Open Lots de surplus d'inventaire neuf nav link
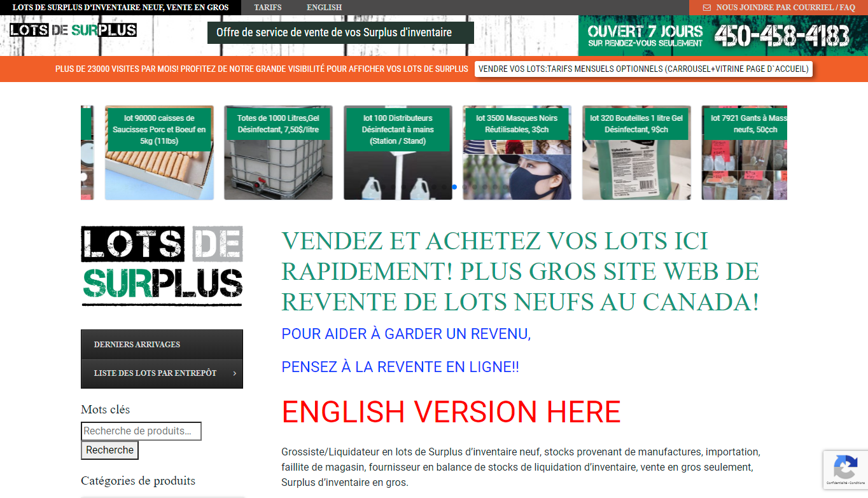 point(120,8)
